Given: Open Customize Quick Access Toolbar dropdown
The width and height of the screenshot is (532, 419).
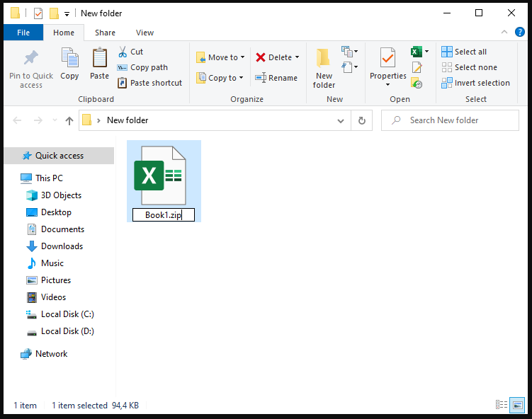Looking at the screenshot, I should click(x=67, y=14).
